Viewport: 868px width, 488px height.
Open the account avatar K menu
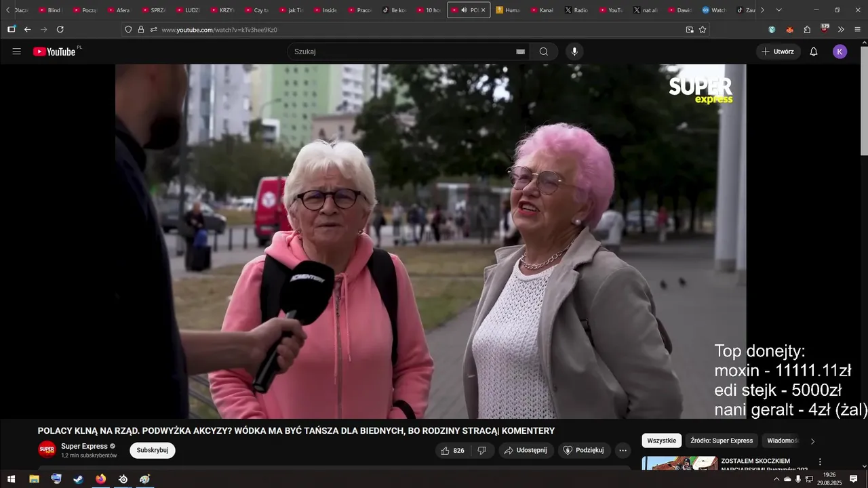(840, 52)
